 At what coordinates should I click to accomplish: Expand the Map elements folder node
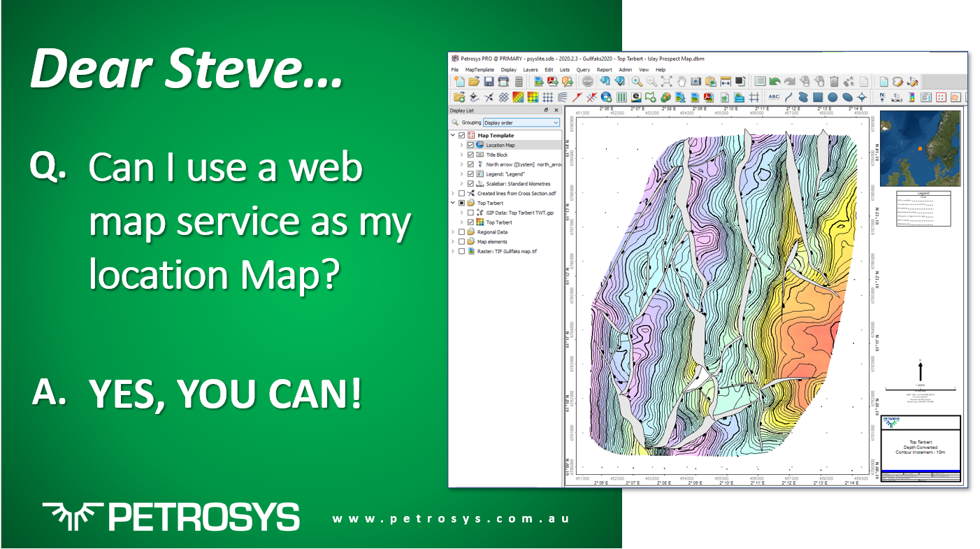[x=453, y=241]
